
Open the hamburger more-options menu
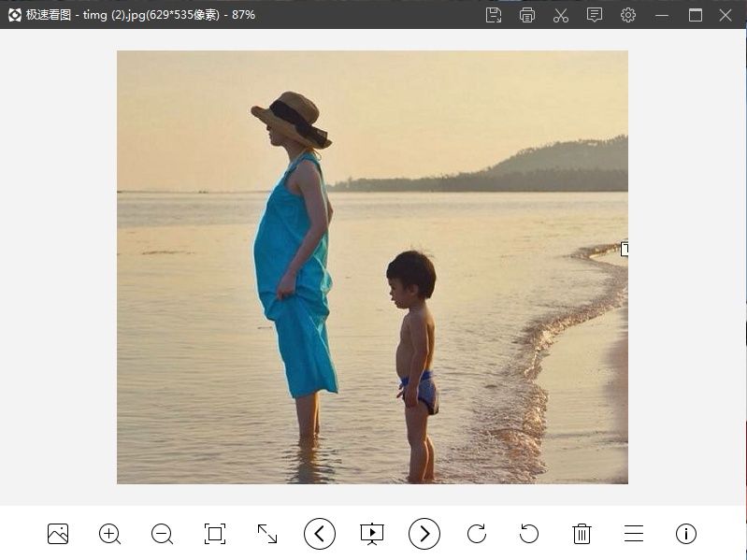634,534
